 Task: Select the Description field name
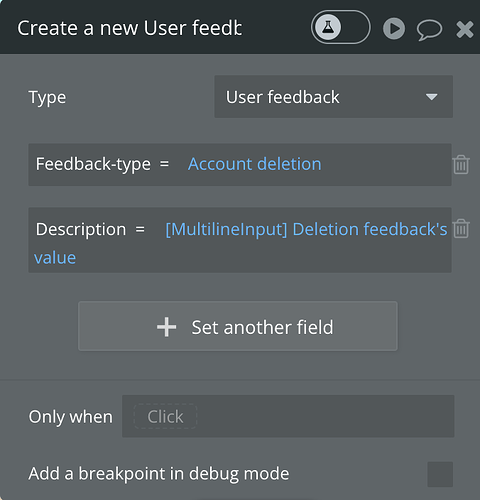pyautogui.click(x=81, y=229)
